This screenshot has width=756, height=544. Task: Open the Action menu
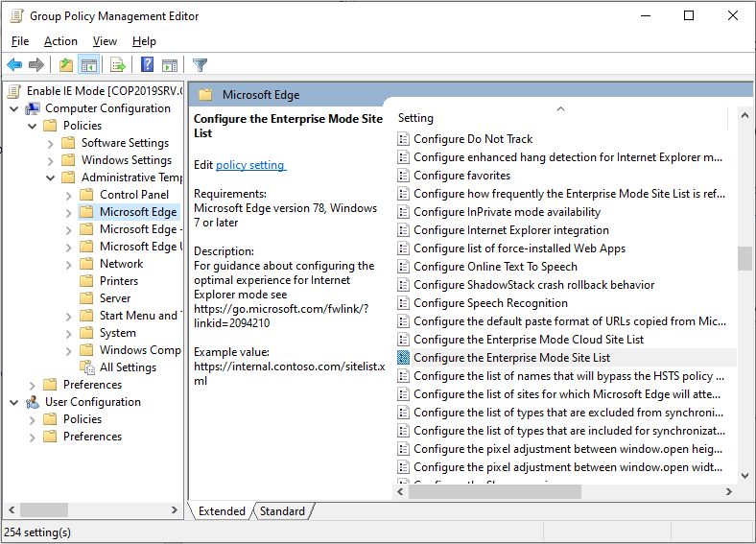pyautogui.click(x=60, y=41)
